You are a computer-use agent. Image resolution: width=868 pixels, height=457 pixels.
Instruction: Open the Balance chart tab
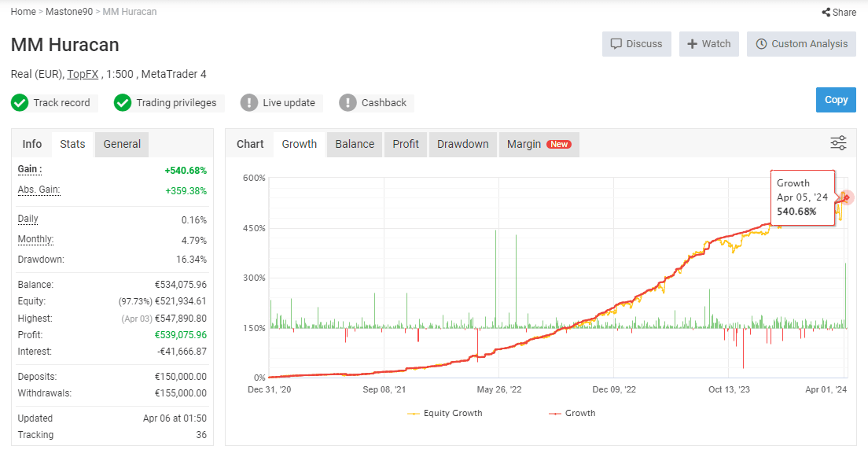click(355, 144)
